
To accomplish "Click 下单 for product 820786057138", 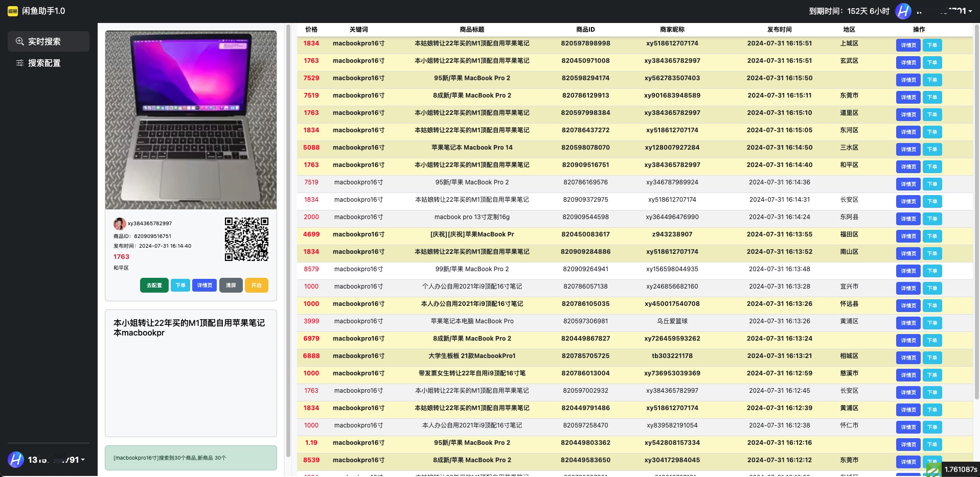I will point(932,289).
